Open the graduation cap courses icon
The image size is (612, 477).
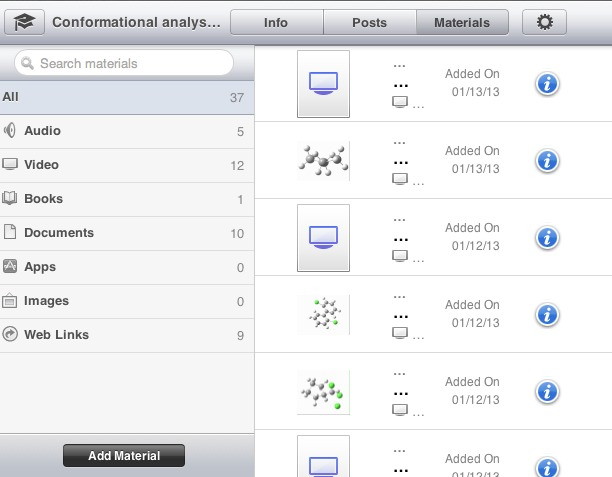pyautogui.click(x=23, y=22)
